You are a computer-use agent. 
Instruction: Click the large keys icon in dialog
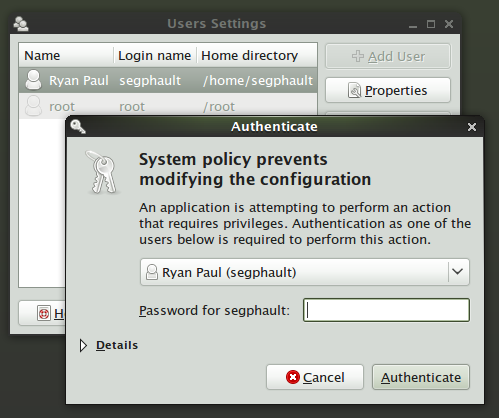[103, 173]
